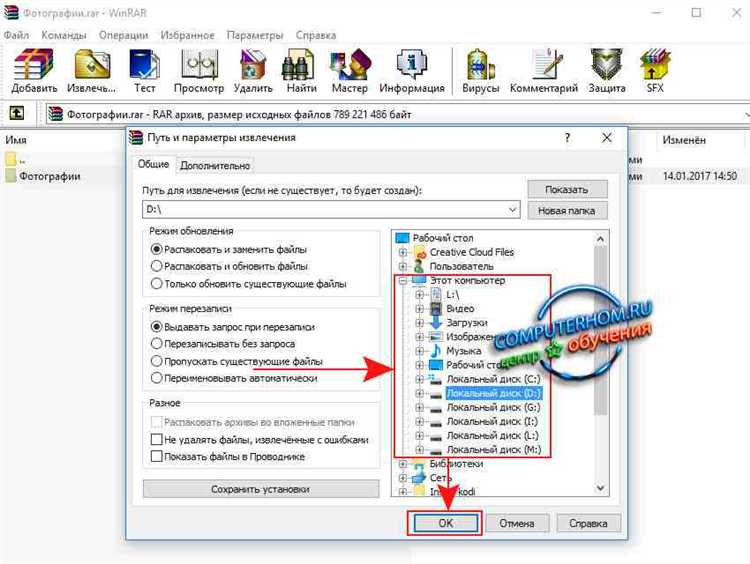Click the Справка button in dialog
Viewport: 750px width, 564px height.
click(588, 523)
